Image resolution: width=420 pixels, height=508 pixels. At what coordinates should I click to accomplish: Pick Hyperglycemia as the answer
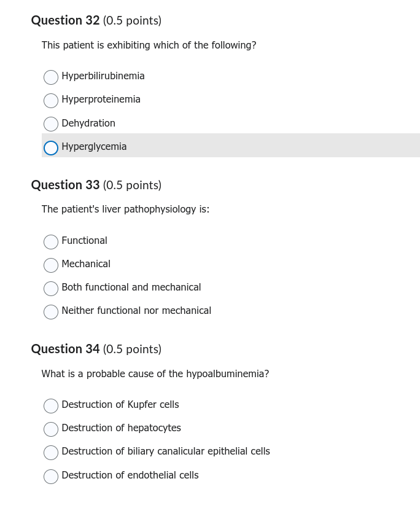[x=51, y=148]
